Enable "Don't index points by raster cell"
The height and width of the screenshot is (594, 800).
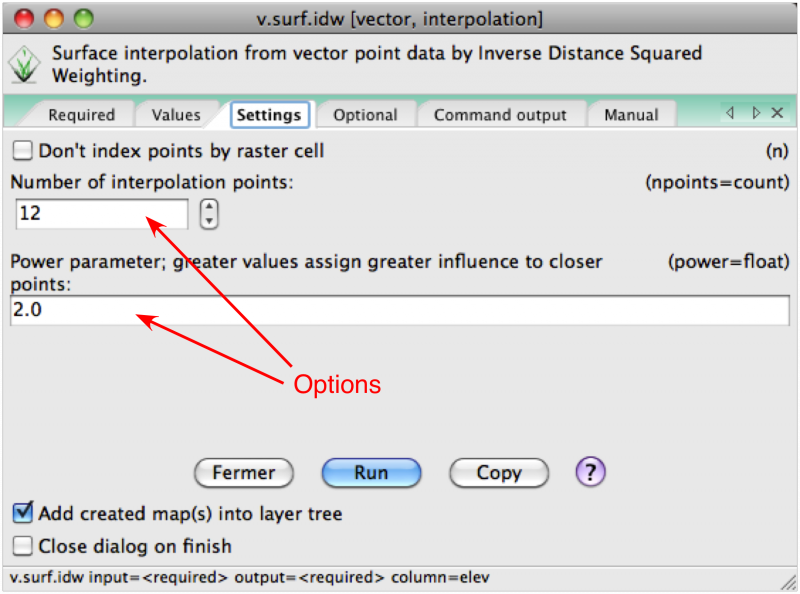point(22,152)
